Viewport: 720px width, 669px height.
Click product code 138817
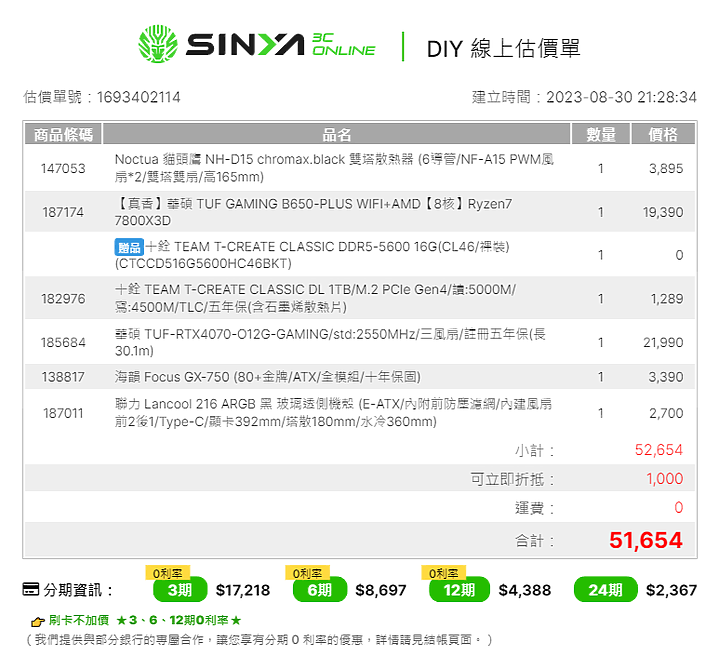(x=63, y=377)
